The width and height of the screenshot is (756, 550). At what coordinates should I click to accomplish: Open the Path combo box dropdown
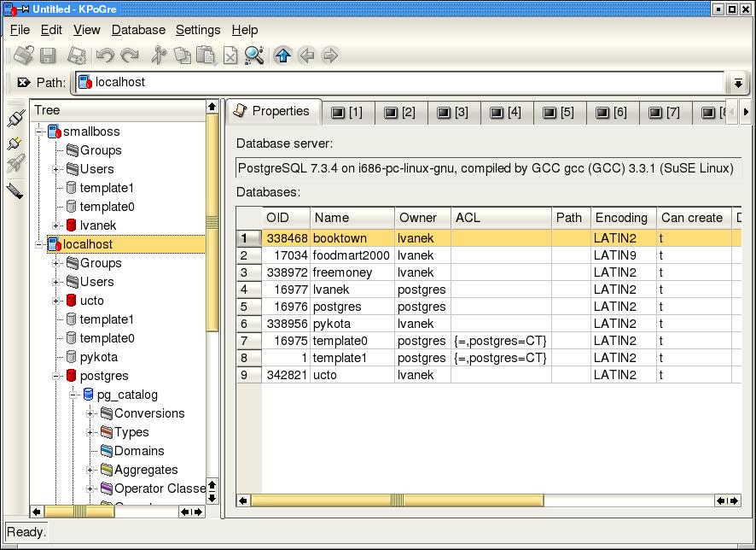[x=738, y=83]
